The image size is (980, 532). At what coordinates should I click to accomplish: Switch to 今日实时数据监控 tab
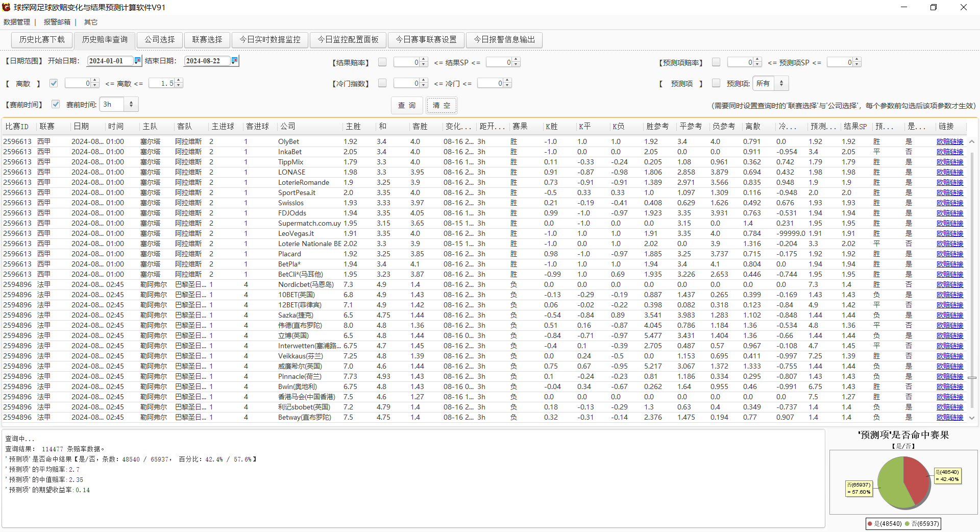click(270, 39)
